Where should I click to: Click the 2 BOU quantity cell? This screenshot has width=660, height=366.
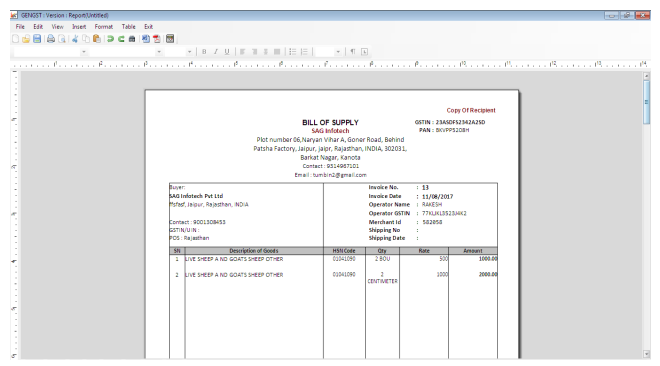coord(383,259)
